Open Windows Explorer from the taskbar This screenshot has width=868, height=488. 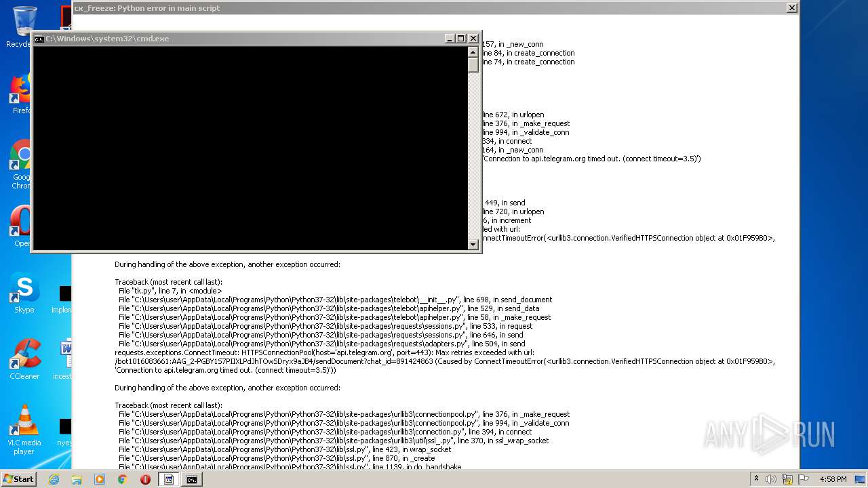click(77, 479)
